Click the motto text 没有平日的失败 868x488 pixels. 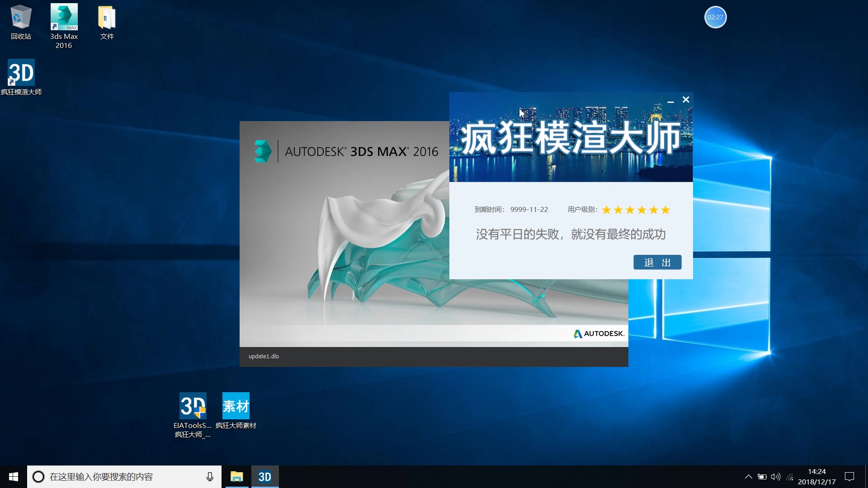571,234
